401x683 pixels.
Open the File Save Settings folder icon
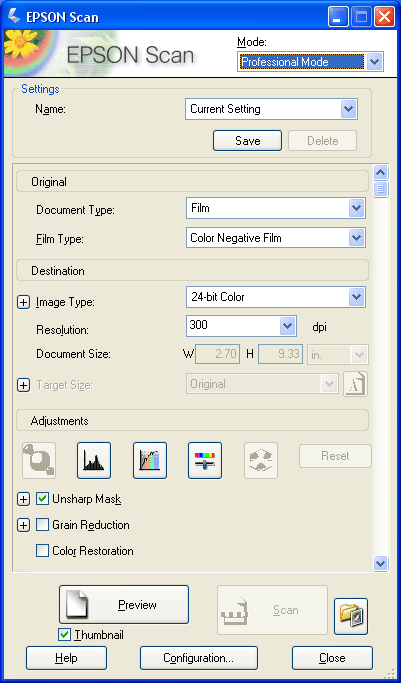351,616
